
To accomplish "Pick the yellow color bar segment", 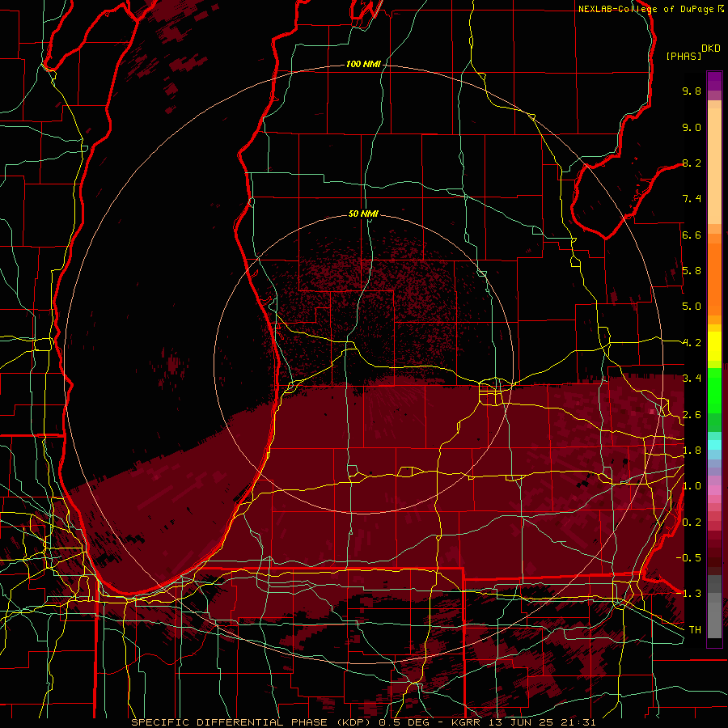I will click(714, 346).
